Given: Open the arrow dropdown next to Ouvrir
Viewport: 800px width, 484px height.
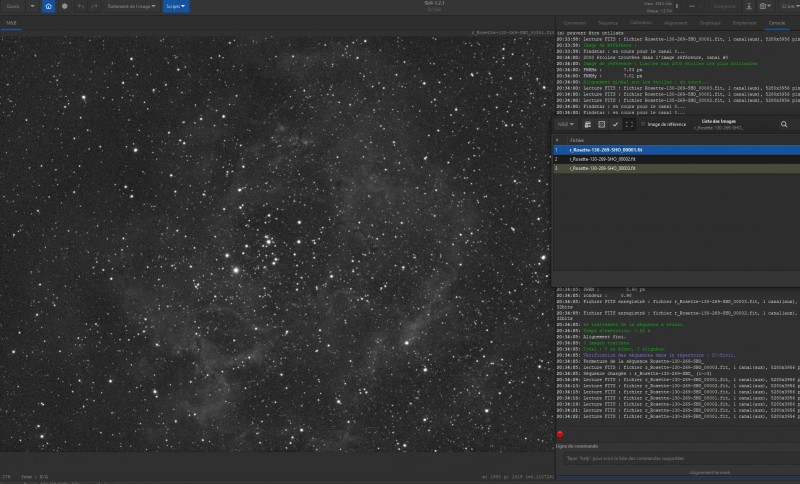Looking at the screenshot, I should click(32, 6).
